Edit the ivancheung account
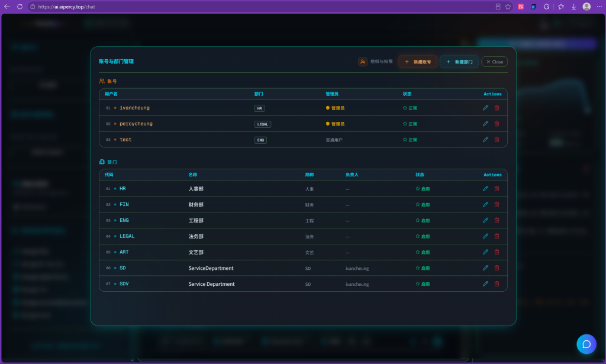The height and width of the screenshot is (364, 606). [485, 108]
